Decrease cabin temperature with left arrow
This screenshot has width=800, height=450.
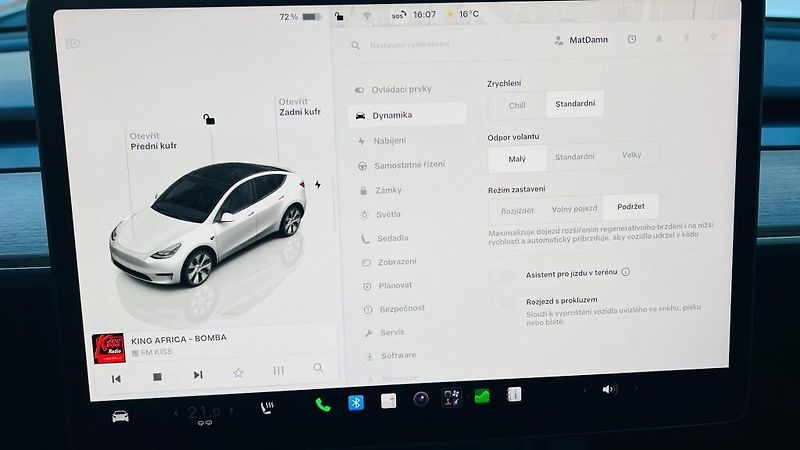click(x=177, y=412)
